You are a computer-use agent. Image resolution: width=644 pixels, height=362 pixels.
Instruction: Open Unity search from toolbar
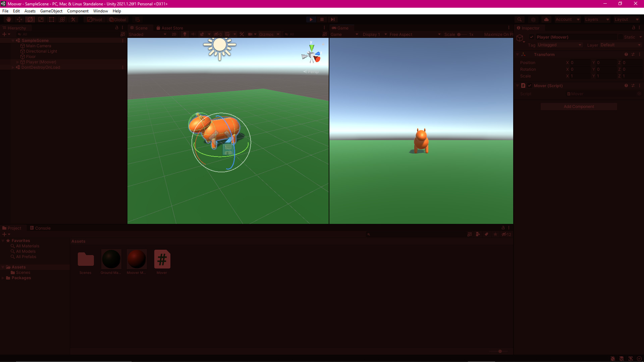[x=519, y=19]
